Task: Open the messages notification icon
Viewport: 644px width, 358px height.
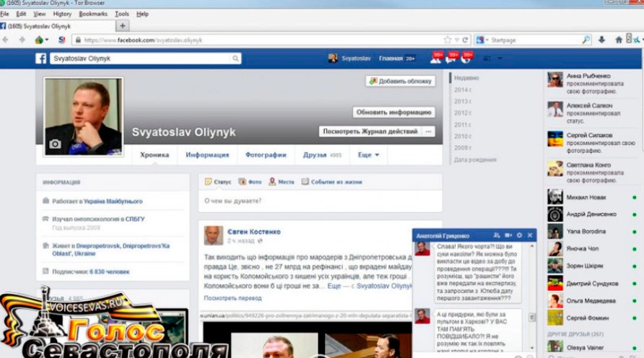Action: click(x=451, y=58)
